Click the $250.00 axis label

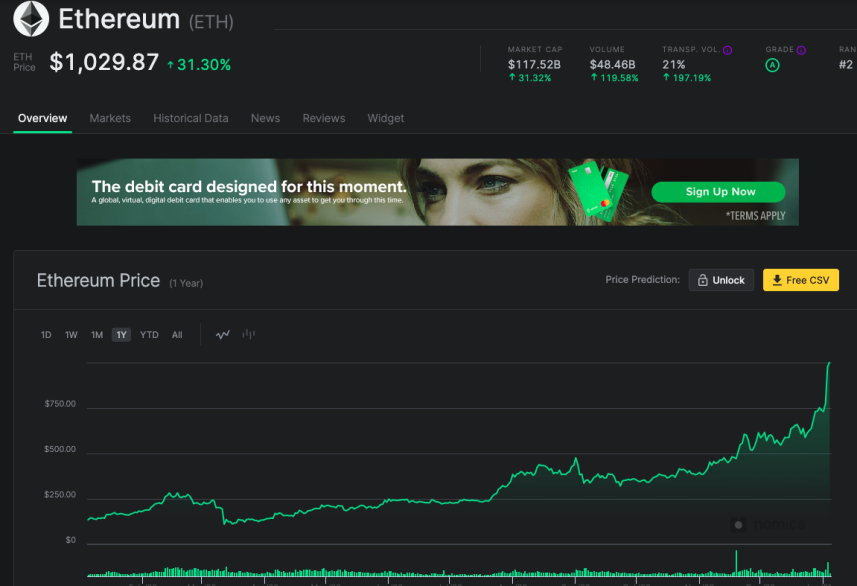click(60, 495)
